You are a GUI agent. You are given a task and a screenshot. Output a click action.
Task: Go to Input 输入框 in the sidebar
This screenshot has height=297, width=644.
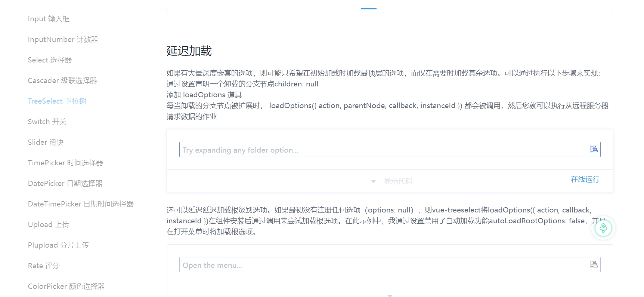(49, 19)
